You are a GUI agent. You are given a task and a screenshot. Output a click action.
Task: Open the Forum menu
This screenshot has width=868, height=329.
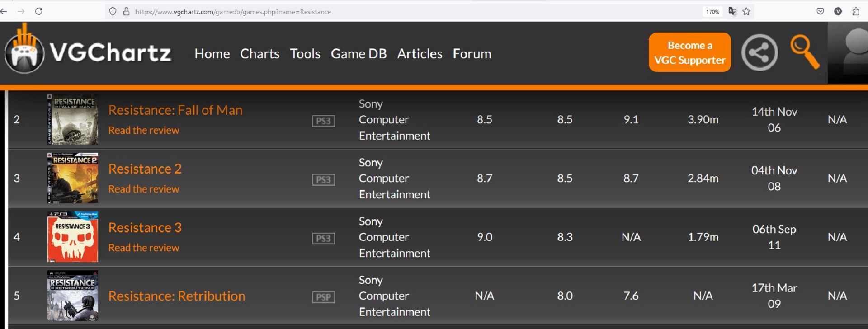[472, 54]
